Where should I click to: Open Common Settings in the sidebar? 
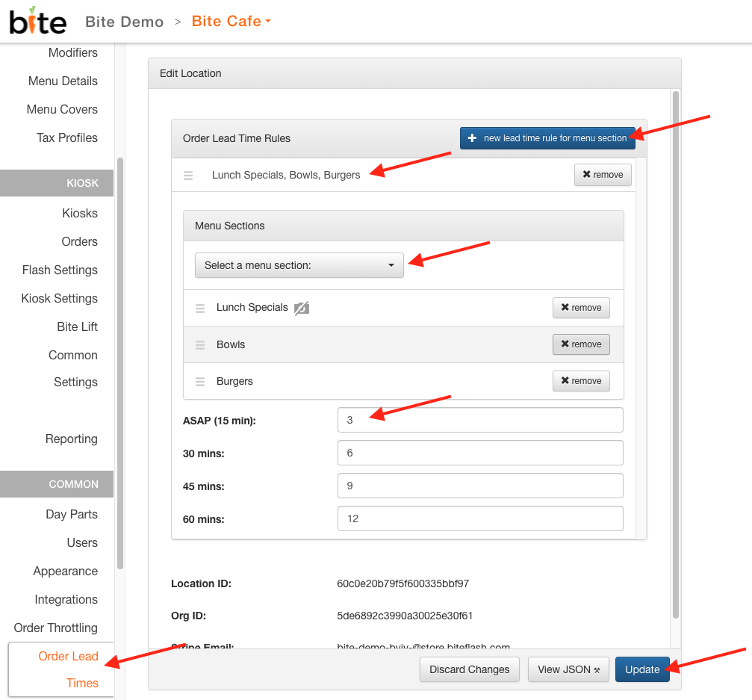pyautogui.click(x=73, y=368)
